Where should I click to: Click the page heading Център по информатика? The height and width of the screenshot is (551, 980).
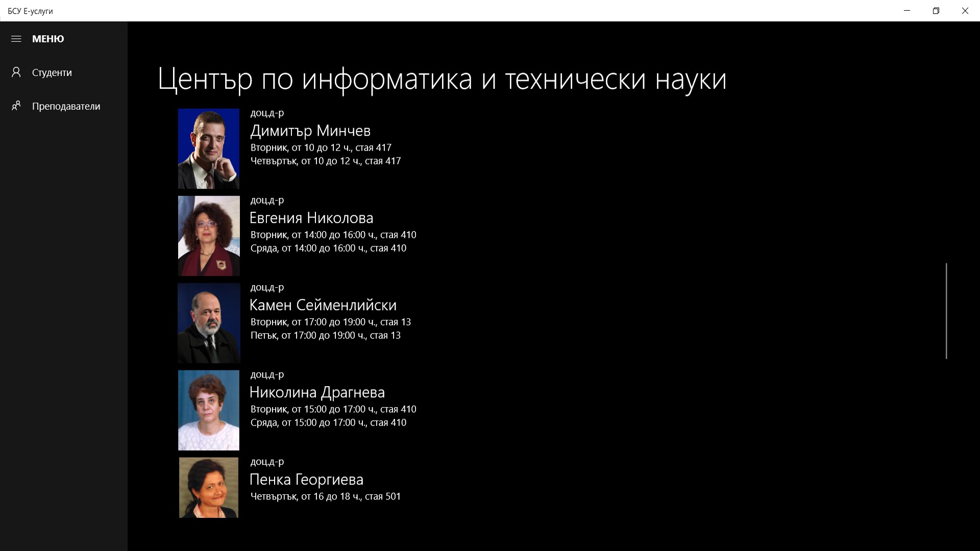coord(442,79)
